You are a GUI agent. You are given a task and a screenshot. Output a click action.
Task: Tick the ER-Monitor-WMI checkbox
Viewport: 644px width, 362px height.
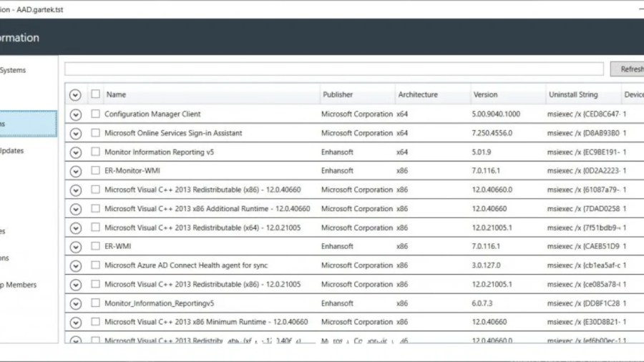tap(95, 170)
